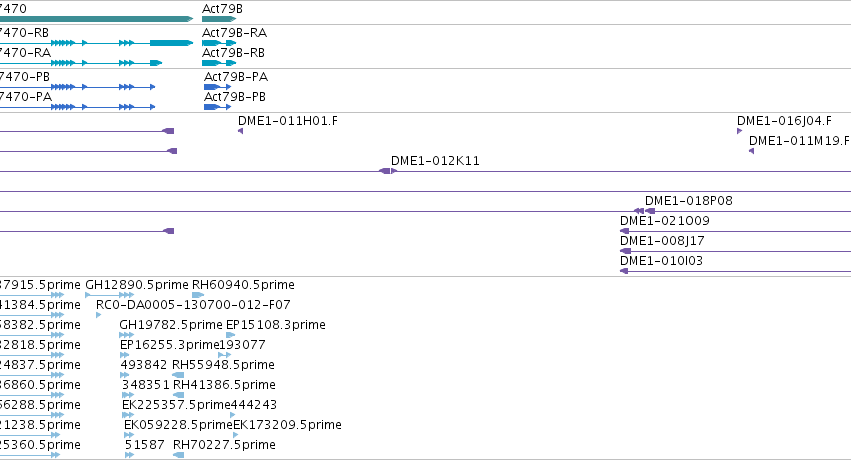Select EST EP16255.3prime label
Viewport: 851px width, 460px height.
(x=169, y=345)
